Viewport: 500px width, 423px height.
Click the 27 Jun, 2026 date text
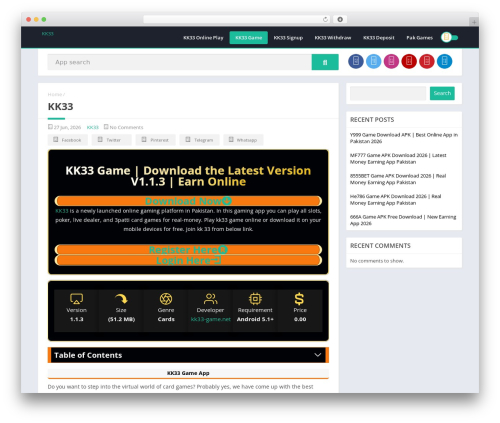click(x=67, y=127)
